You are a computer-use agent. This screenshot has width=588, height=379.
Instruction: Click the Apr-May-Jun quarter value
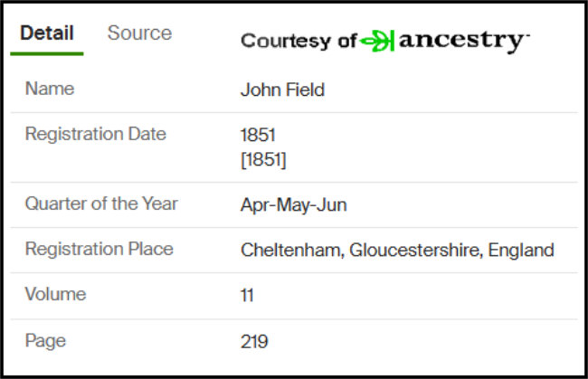[294, 205]
